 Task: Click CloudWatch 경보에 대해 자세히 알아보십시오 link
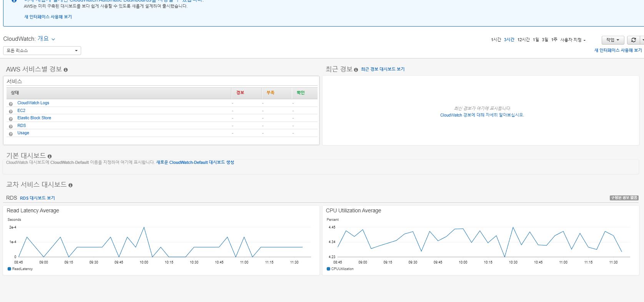[x=482, y=115]
